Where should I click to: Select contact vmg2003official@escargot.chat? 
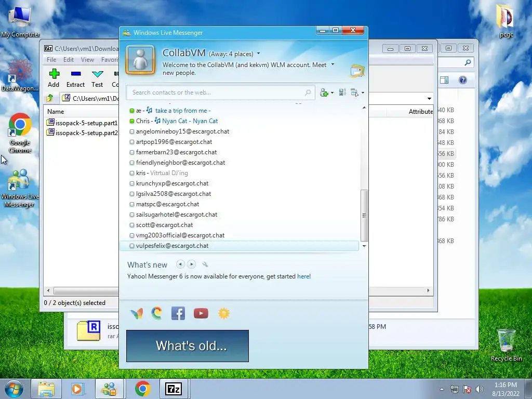[239, 235]
